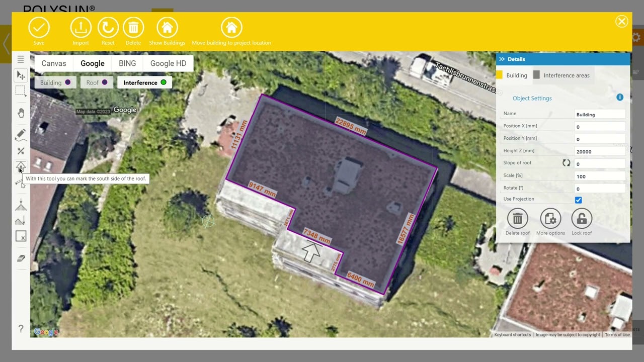Select the scissors cut tool

[21, 151]
